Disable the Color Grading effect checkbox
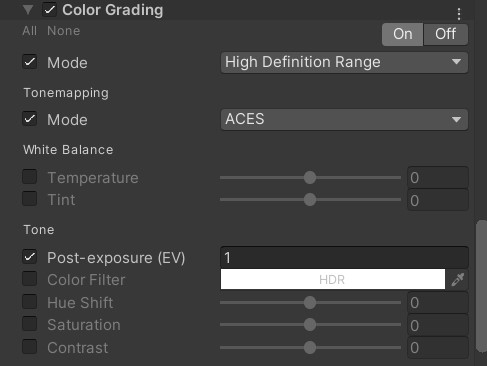 49,10
